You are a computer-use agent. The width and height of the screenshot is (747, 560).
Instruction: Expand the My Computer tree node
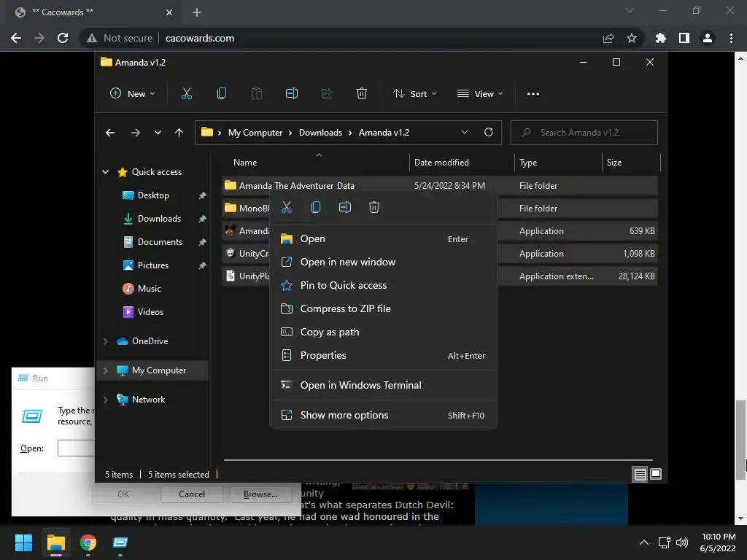(x=105, y=370)
